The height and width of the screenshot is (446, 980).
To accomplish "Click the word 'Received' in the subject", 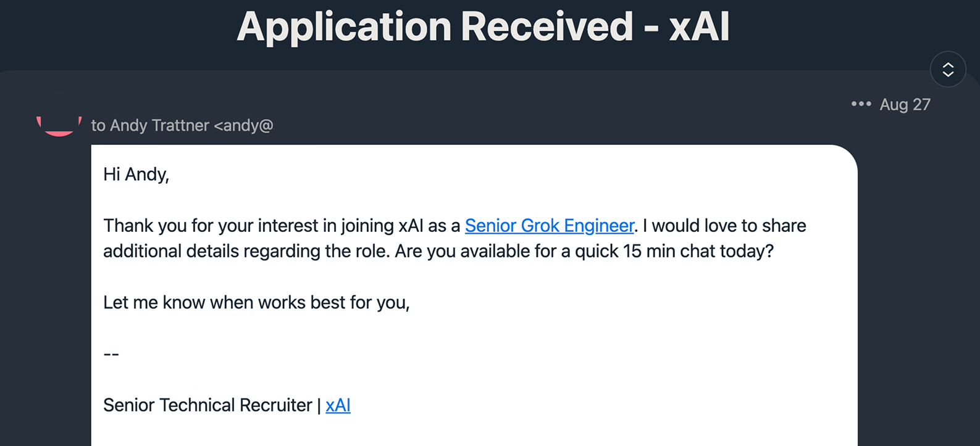I will click(x=547, y=27).
